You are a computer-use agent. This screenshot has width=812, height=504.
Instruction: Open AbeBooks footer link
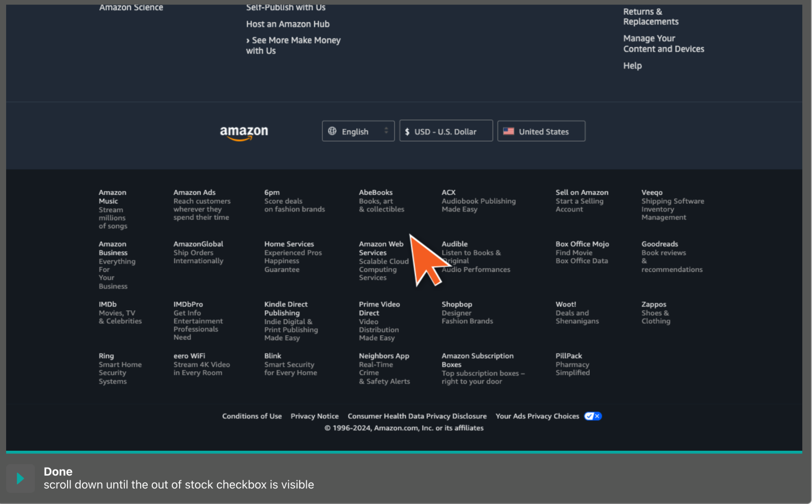tap(382, 201)
